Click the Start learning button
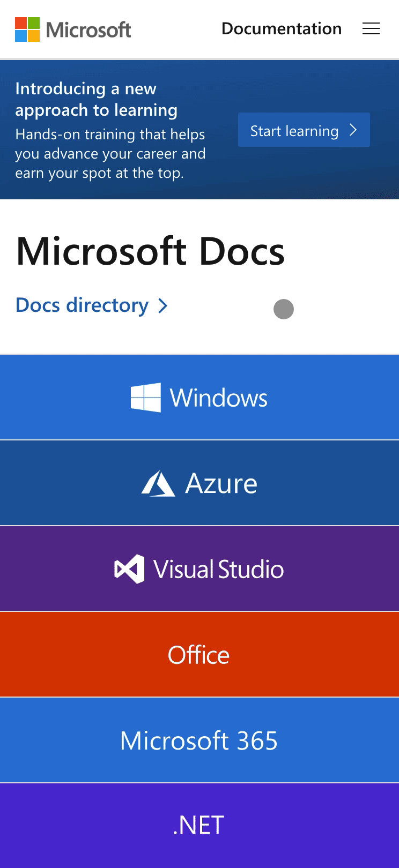This screenshot has width=399, height=868. coord(304,130)
